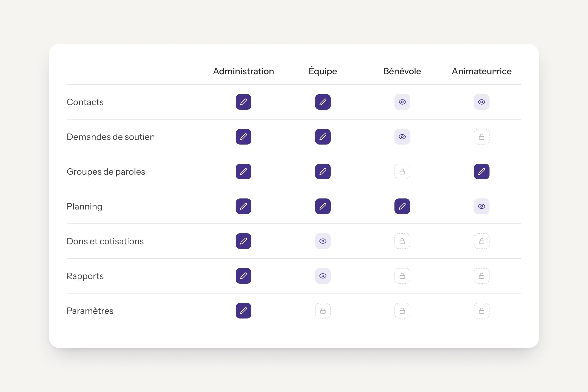588x392 pixels.
Task: Click the Administration edit icon for Groupes de paroles
Action: pyautogui.click(x=243, y=171)
